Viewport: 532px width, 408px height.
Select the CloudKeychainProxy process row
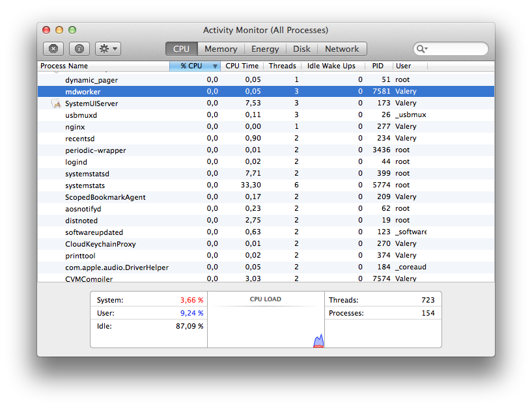266,244
